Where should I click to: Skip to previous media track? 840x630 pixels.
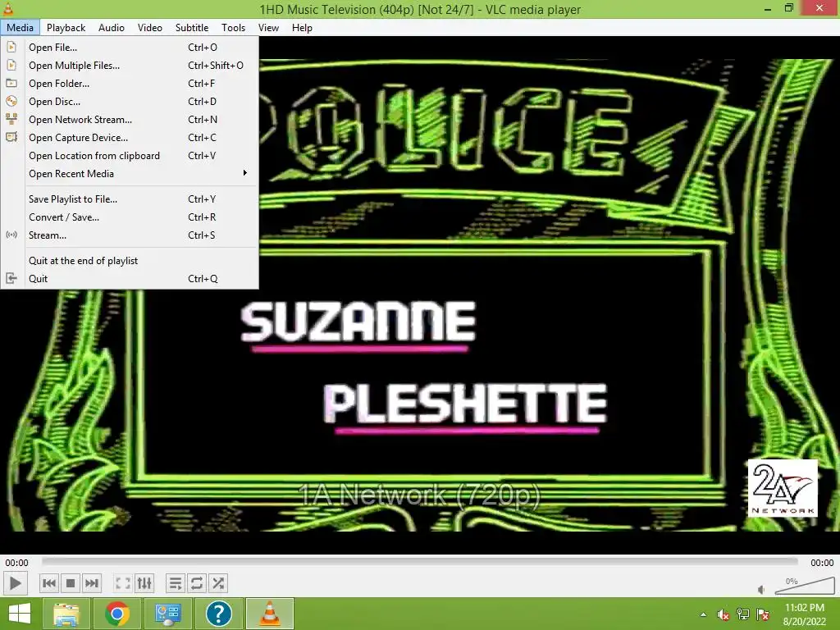pyautogui.click(x=48, y=583)
